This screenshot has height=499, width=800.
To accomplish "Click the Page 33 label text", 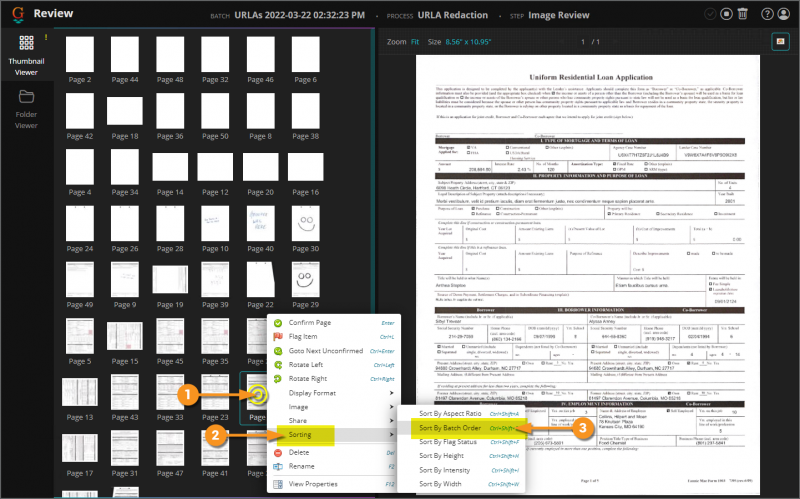I will point(170,417).
